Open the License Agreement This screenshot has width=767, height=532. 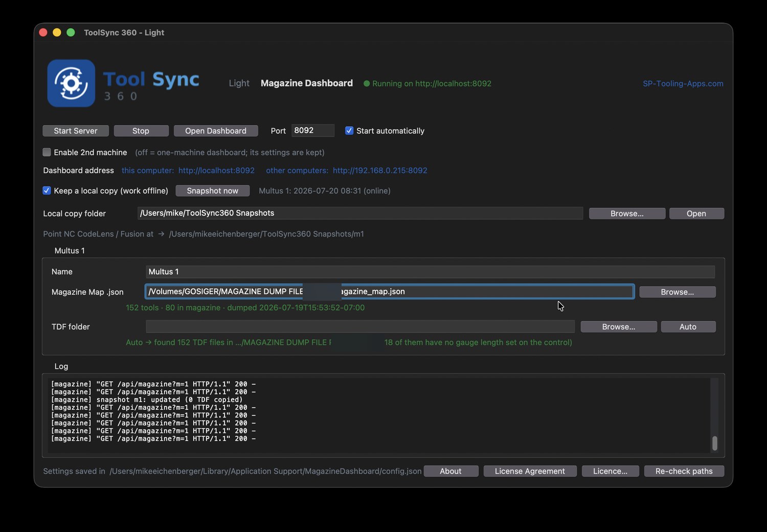(x=530, y=471)
